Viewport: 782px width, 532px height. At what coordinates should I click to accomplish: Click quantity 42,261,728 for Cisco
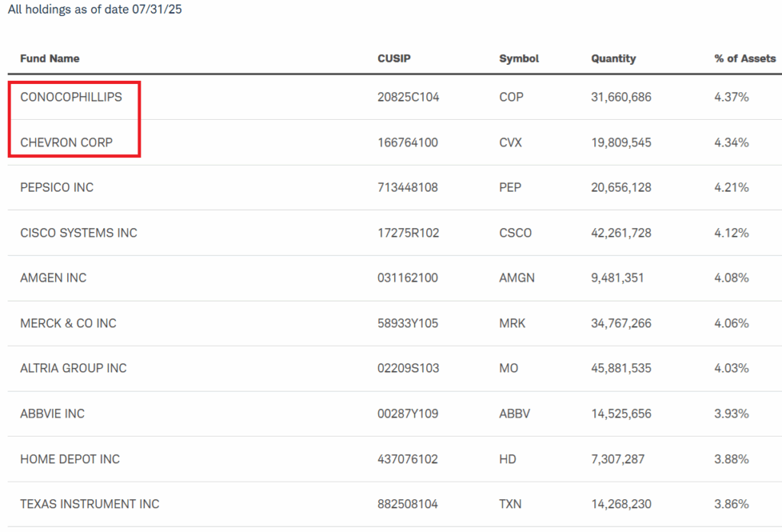click(x=622, y=233)
